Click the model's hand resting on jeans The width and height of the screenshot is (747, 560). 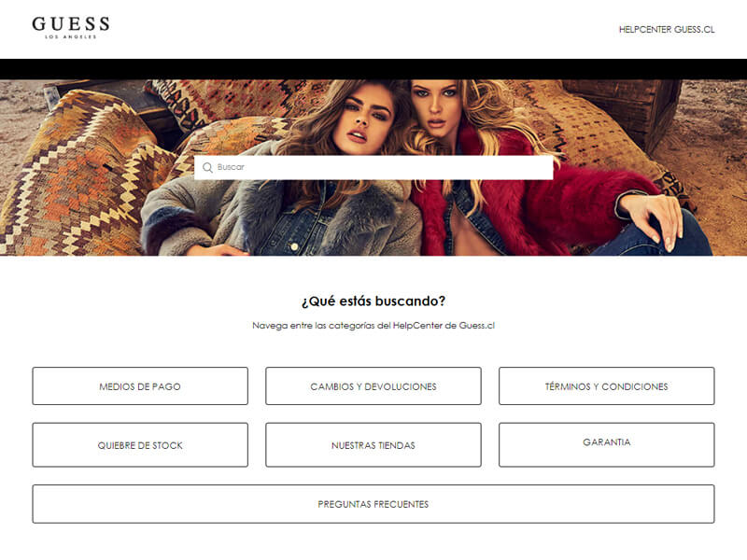653,217
